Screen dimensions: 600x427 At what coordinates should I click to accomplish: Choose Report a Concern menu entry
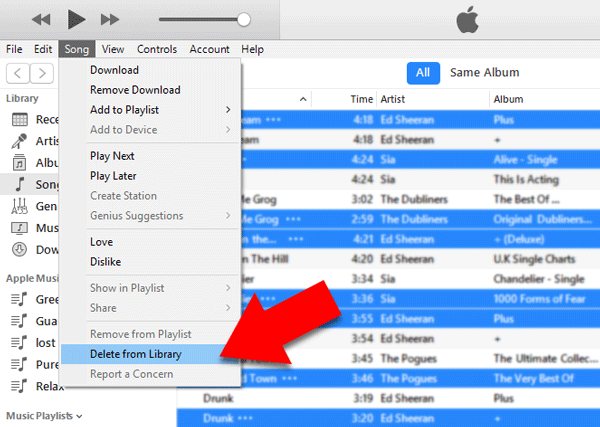(150, 374)
